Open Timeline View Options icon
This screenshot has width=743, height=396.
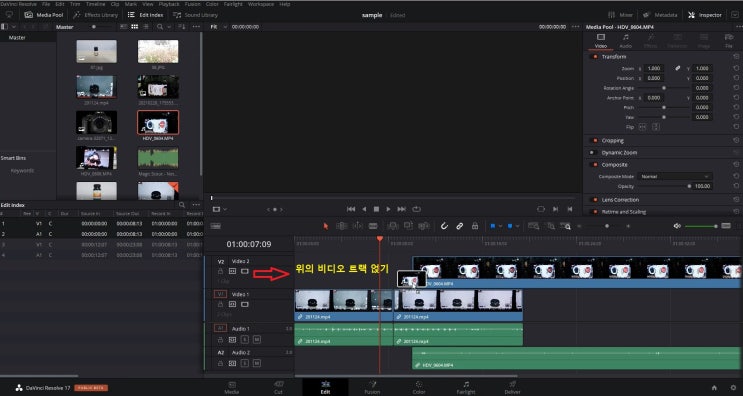(216, 226)
